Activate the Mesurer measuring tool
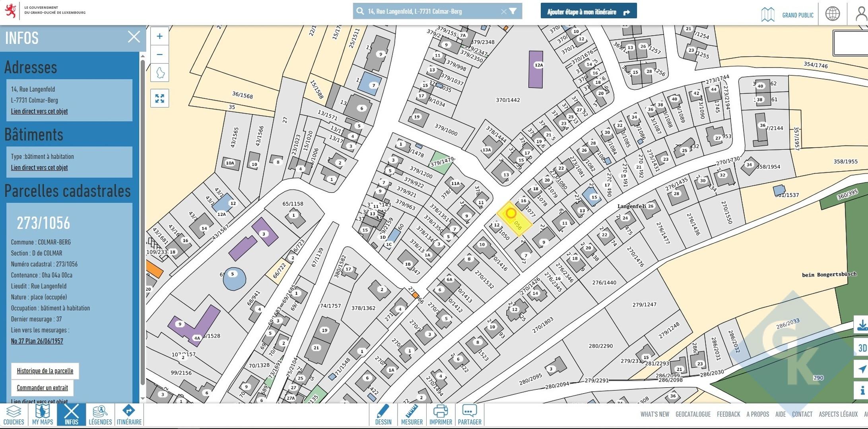The height and width of the screenshot is (429, 868). [412, 415]
